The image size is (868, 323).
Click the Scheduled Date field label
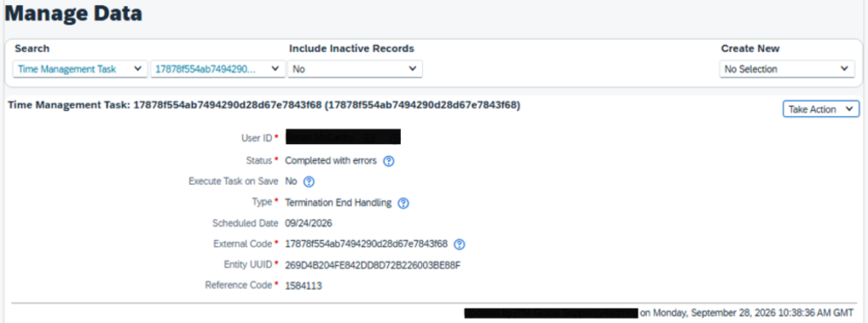point(245,223)
